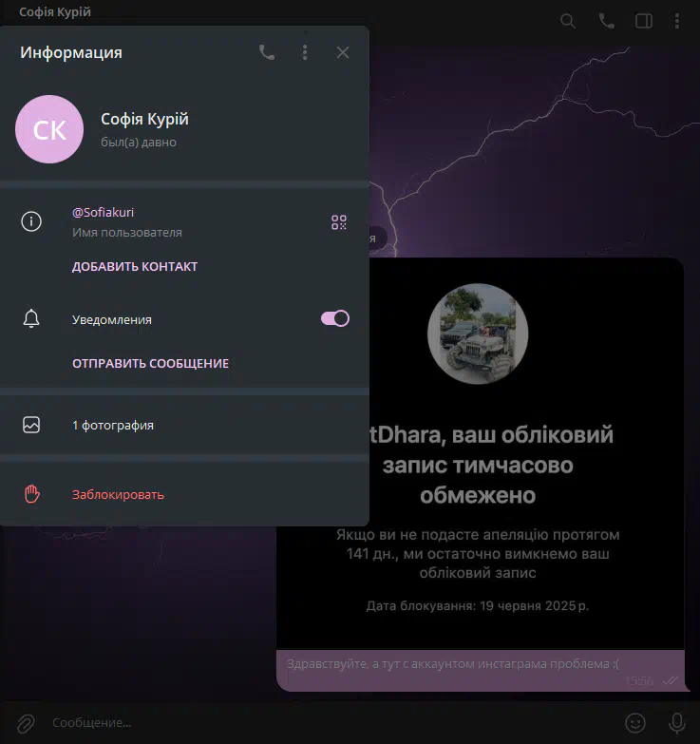
Task: Call Софія Курій from info panel
Action: 267,52
